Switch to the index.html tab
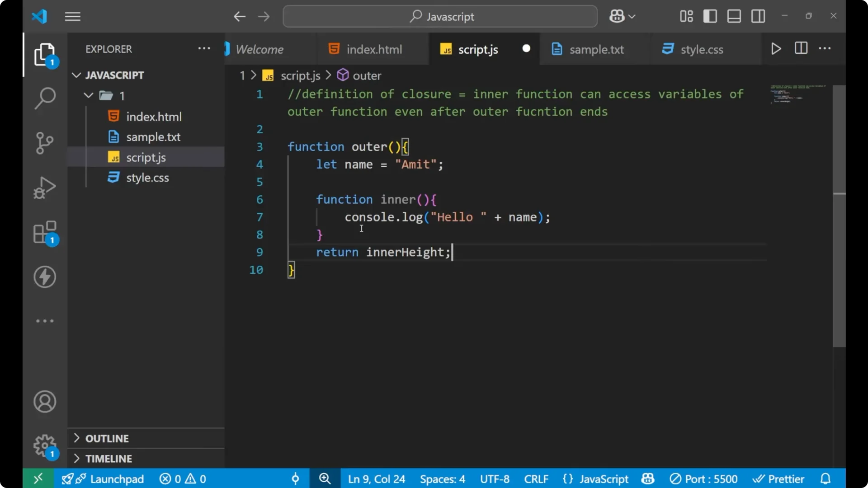This screenshot has width=868, height=488. [374, 49]
